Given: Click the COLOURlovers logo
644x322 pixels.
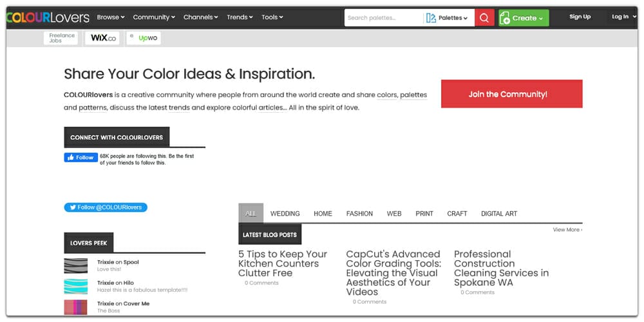Looking at the screenshot, I should [x=48, y=17].
